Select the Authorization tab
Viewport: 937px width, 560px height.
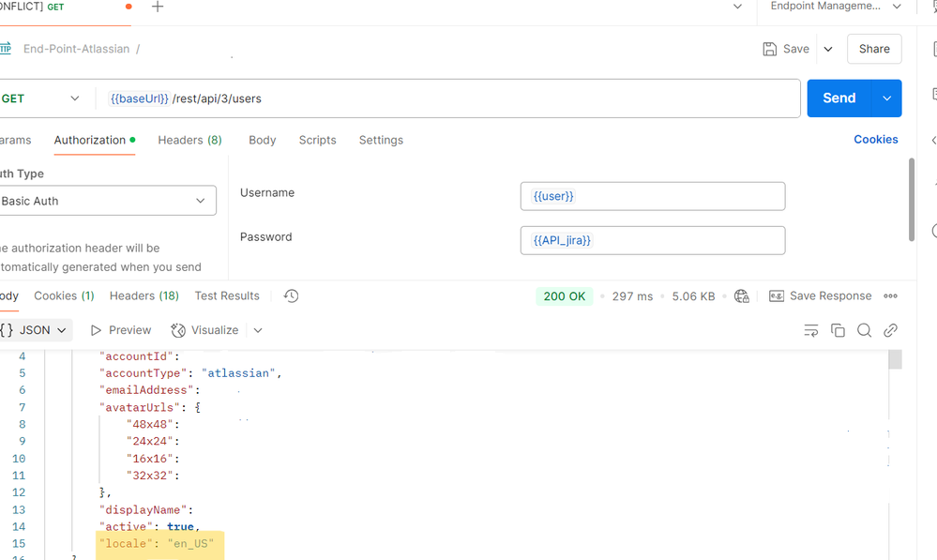[95, 140]
